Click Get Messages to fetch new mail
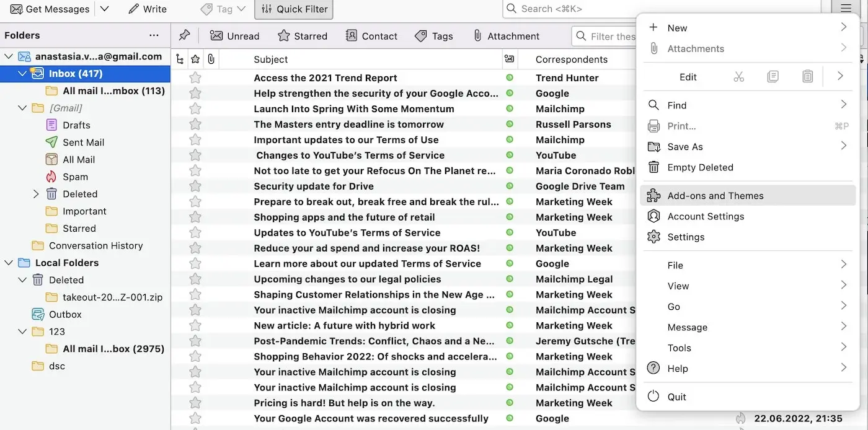 click(x=50, y=9)
